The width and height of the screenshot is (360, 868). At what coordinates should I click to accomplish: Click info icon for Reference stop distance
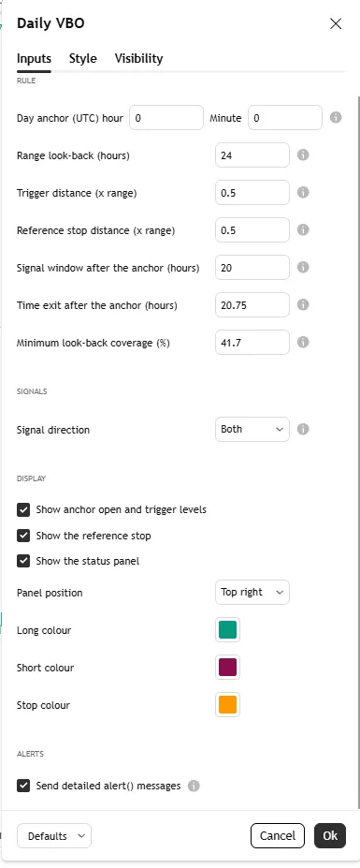(303, 229)
